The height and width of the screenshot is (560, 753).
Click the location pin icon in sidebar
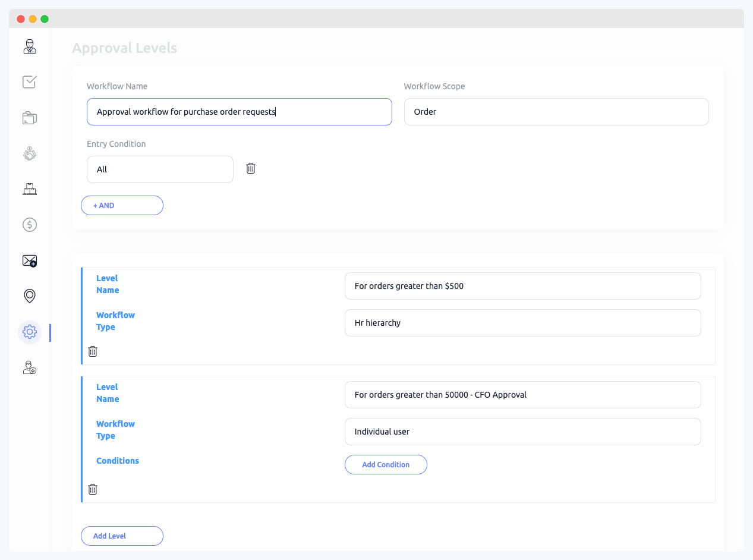[x=29, y=295]
